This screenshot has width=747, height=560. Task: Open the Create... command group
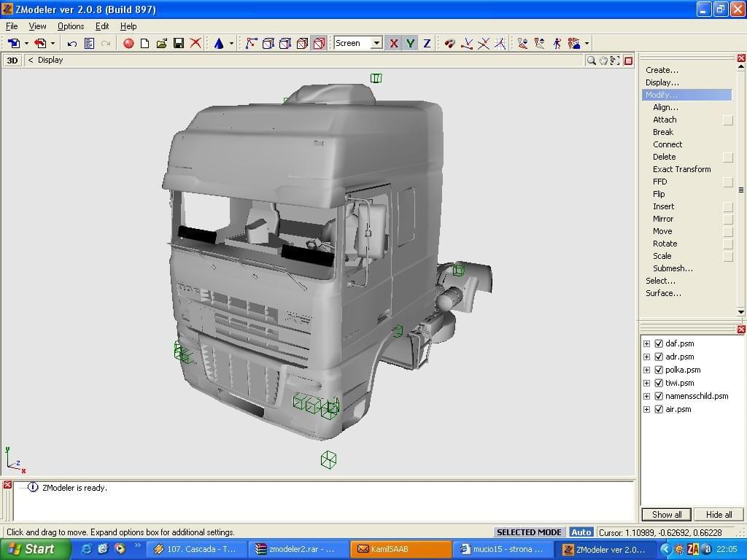coord(662,70)
